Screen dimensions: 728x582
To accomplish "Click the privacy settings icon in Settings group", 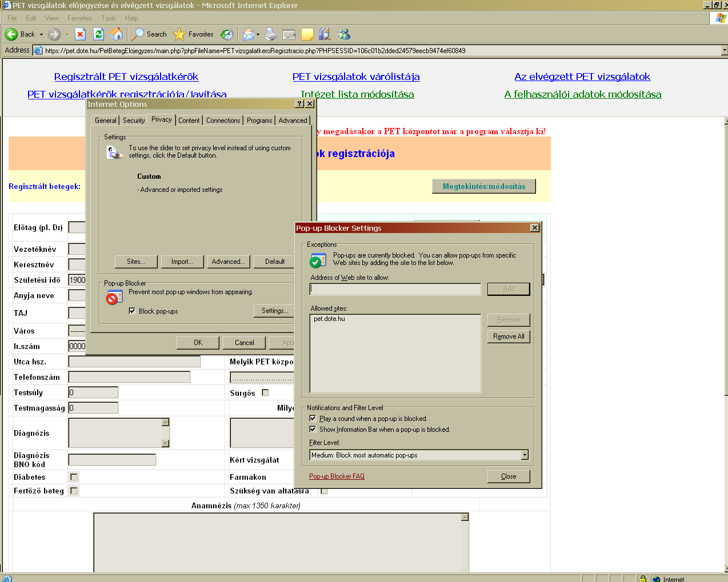I will tap(114, 152).
